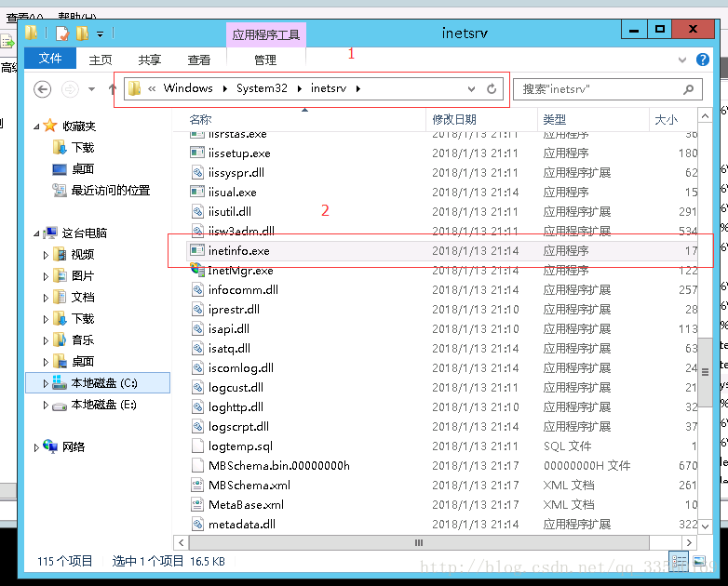Open address bar history dropdown
Image resolution: width=728 pixels, height=586 pixels.
pyautogui.click(x=471, y=89)
